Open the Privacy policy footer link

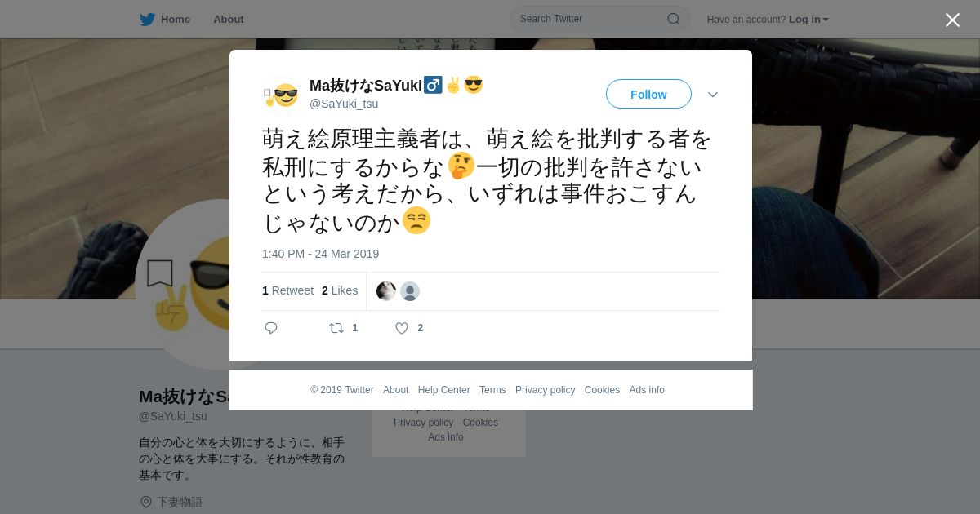(x=545, y=390)
